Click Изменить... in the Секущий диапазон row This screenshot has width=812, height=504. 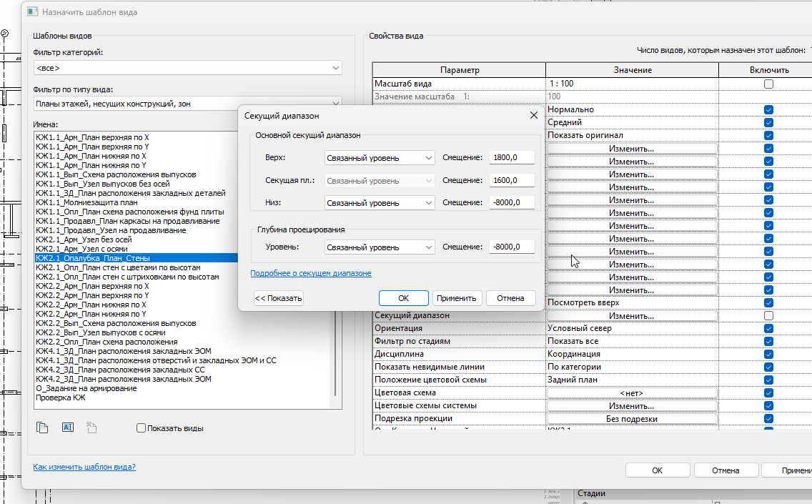coord(632,315)
